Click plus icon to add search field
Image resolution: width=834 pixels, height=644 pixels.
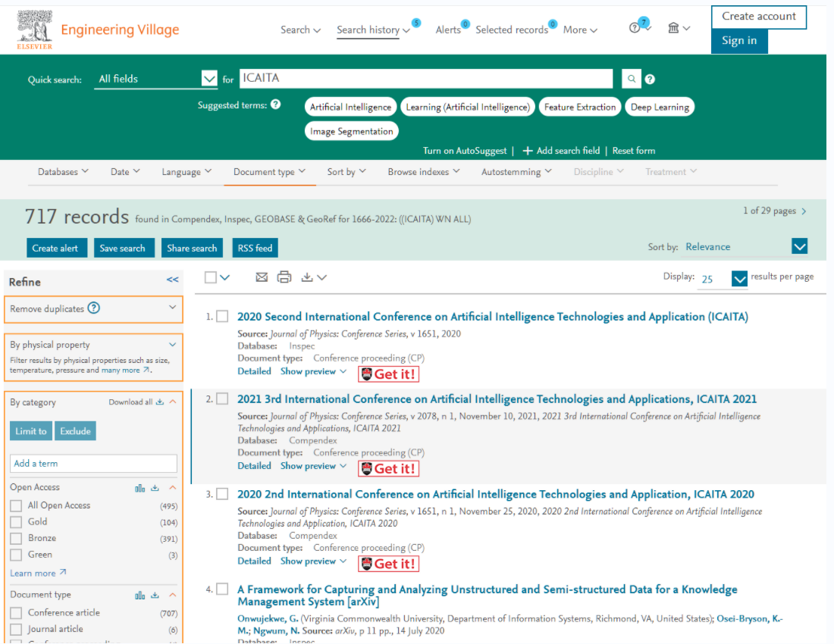click(x=528, y=151)
